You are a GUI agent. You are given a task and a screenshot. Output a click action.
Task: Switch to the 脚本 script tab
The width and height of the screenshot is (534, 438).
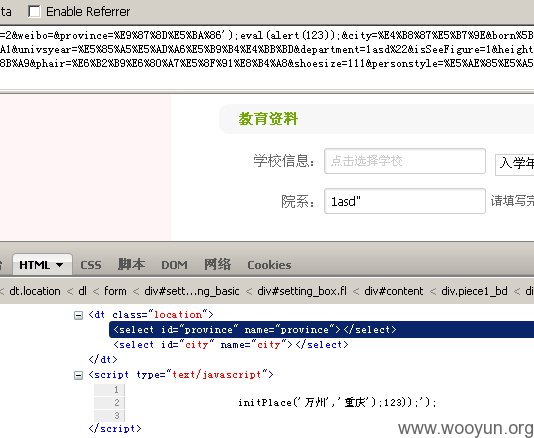pyautogui.click(x=131, y=264)
